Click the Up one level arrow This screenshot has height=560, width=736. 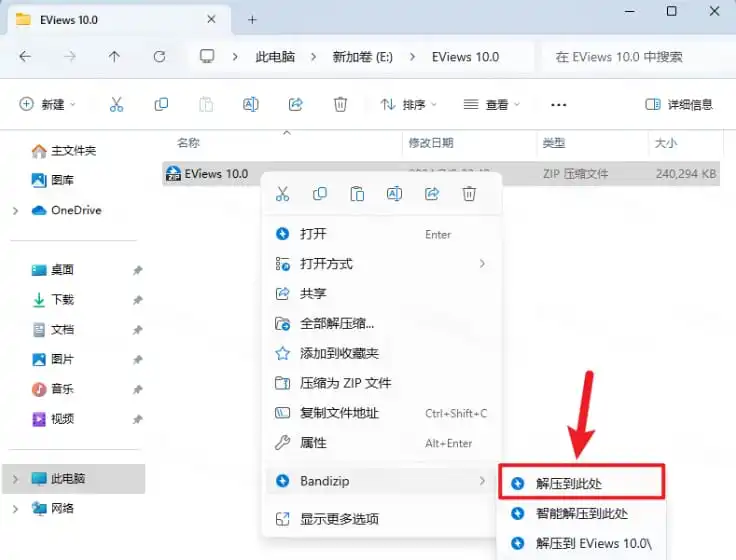tap(114, 57)
